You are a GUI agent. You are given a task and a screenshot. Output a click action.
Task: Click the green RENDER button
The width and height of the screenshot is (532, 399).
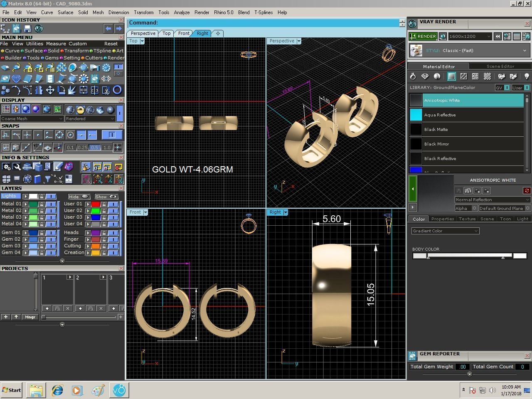pos(423,37)
